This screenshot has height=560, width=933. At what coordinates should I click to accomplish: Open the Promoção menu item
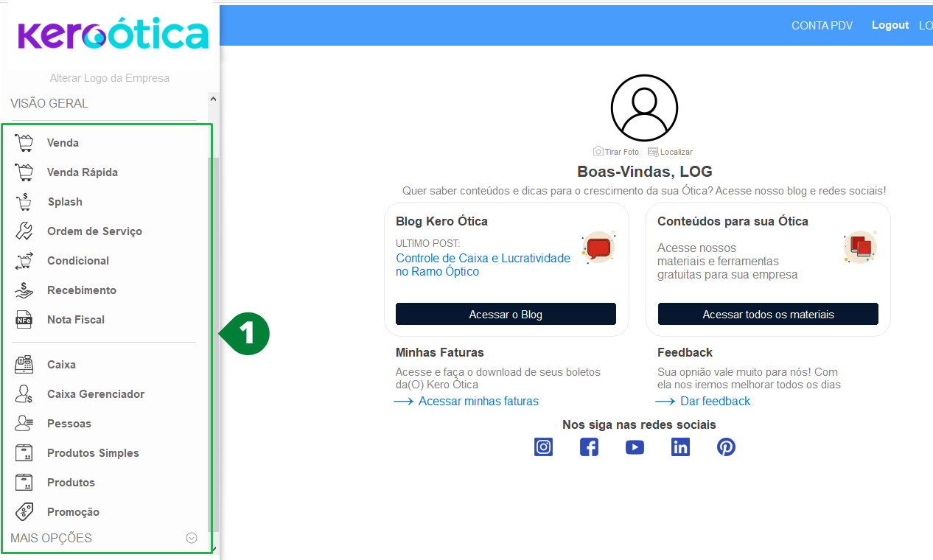tap(73, 511)
